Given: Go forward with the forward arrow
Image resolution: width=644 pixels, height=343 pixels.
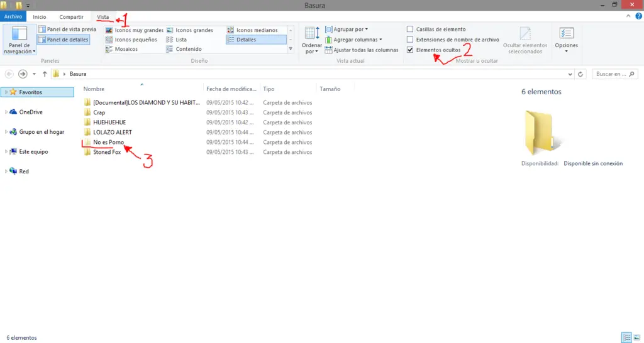Looking at the screenshot, I should tap(23, 74).
